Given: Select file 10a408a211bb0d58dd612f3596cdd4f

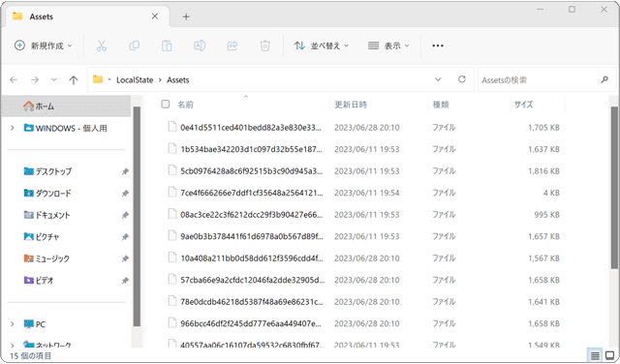Looking at the screenshot, I should click(252, 258).
